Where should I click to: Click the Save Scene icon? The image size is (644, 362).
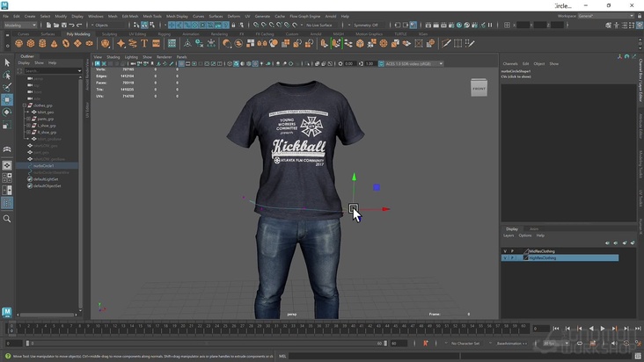[64, 25]
